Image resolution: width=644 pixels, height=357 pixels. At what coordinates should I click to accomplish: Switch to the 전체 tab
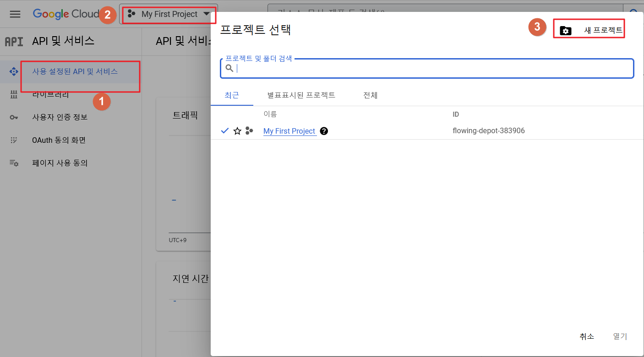pyautogui.click(x=370, y=95)
